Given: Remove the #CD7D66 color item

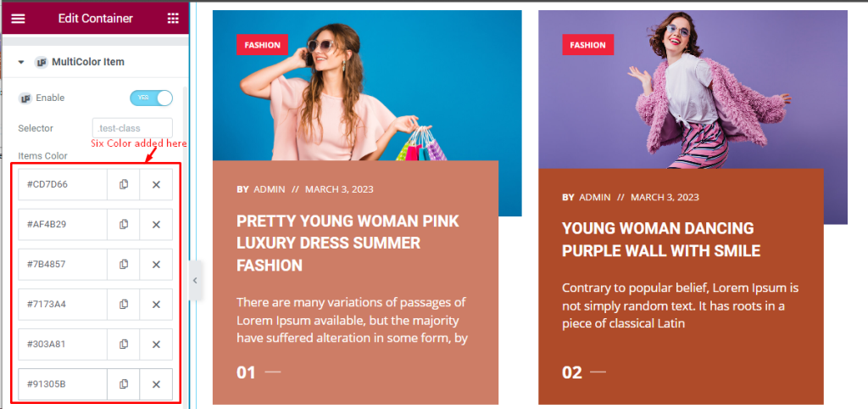Looking at the screenshot, I should (156, 184).
